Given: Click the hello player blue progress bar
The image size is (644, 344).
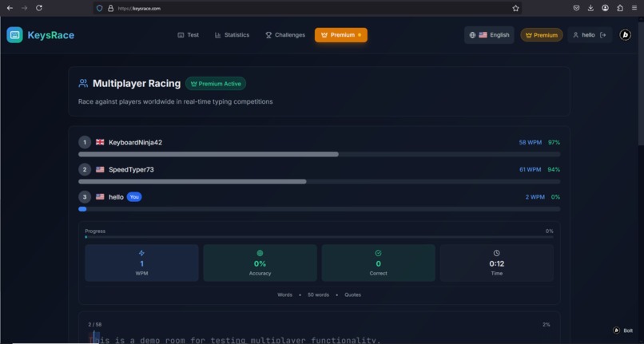Looking at the screenshot, I should click(x=319, y=209).
